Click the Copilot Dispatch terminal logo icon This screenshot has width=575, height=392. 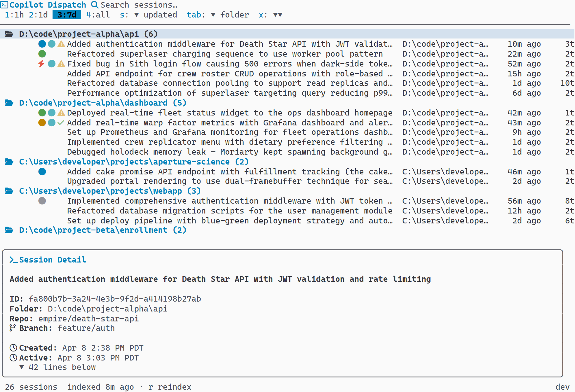[4, 5]
